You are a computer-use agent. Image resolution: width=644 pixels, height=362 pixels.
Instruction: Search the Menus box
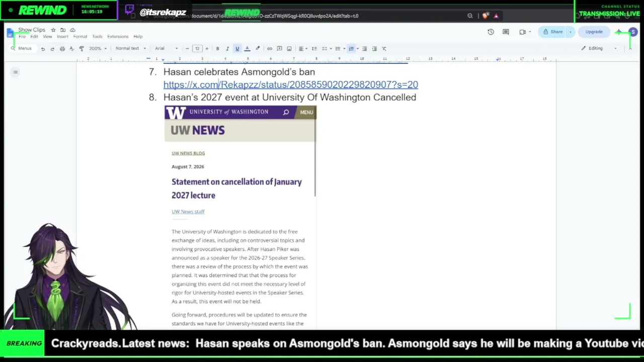coord(22,49)
